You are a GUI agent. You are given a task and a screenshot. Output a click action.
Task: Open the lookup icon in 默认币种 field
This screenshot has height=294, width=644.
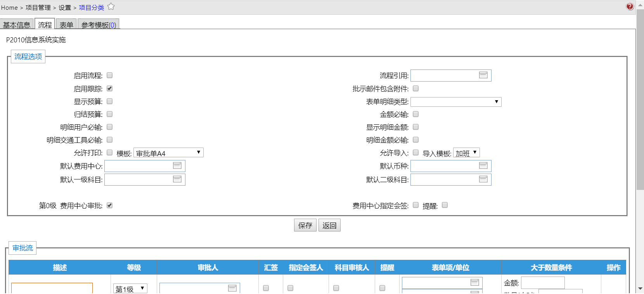tap(483, 165)
